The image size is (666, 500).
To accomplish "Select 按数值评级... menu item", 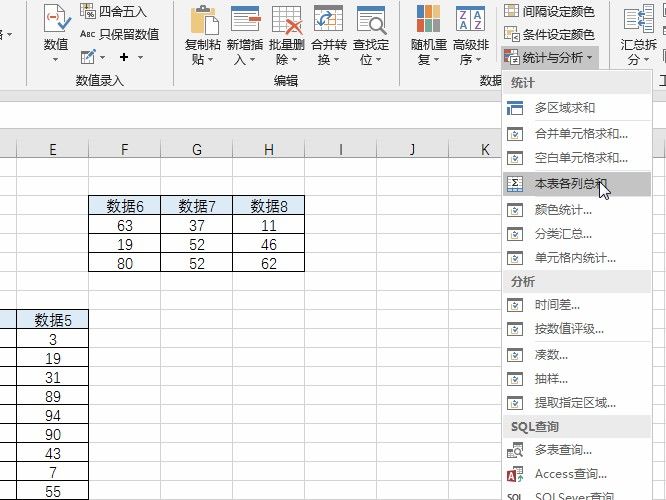I will (577, 329).
